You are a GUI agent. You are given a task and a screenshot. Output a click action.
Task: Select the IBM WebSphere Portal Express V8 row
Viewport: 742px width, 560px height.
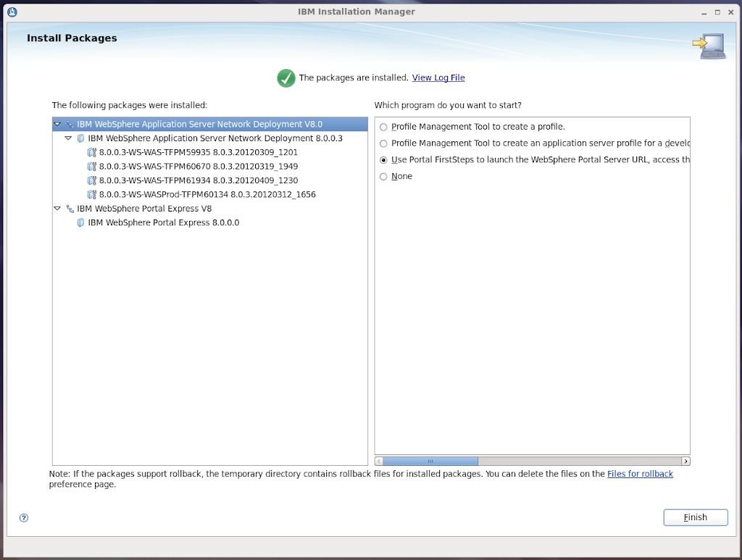144,209
